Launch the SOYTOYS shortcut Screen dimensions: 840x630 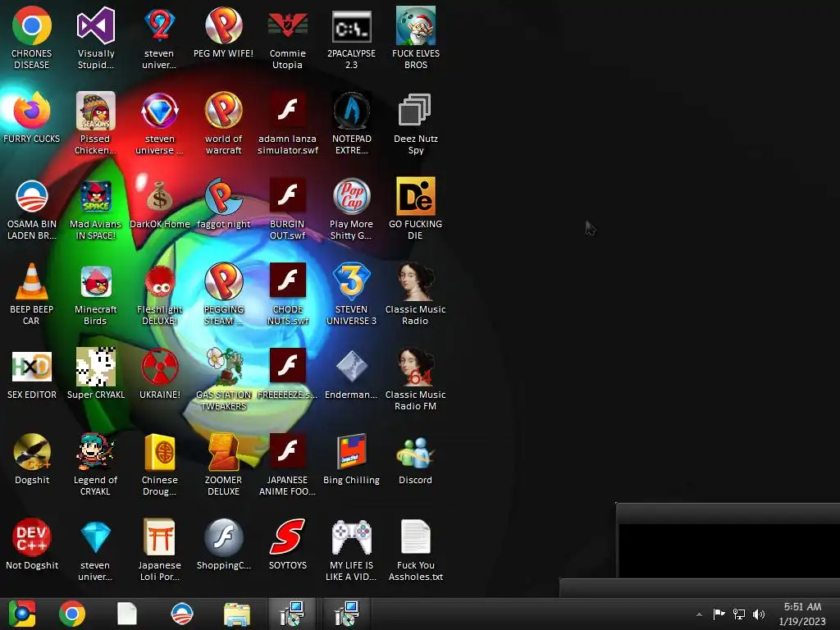click(288, 536)
